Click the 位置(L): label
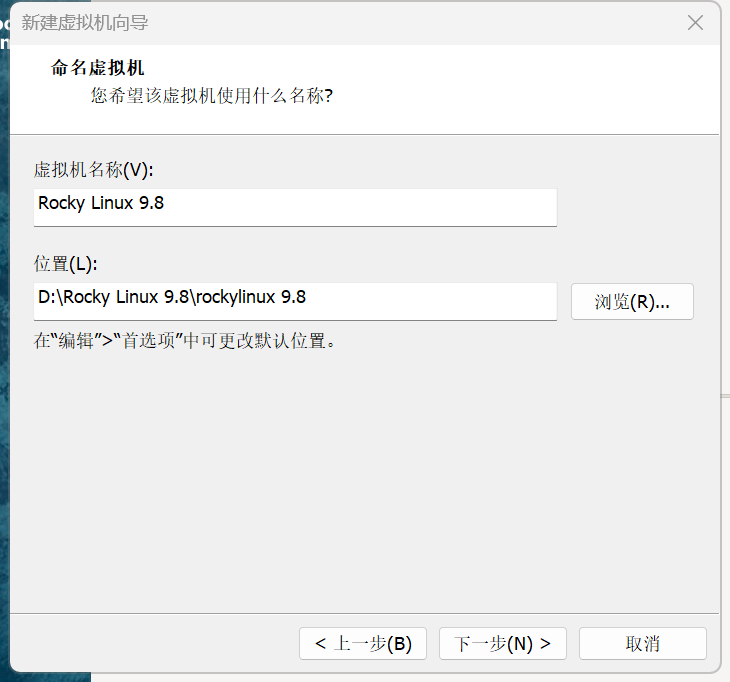Screen dimensions: 730x682 [66, 264]
